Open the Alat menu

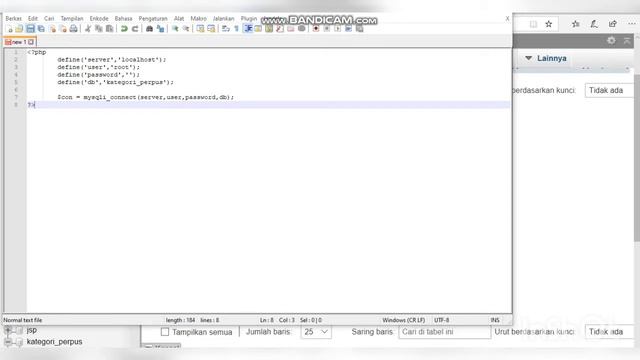(179, 18)
